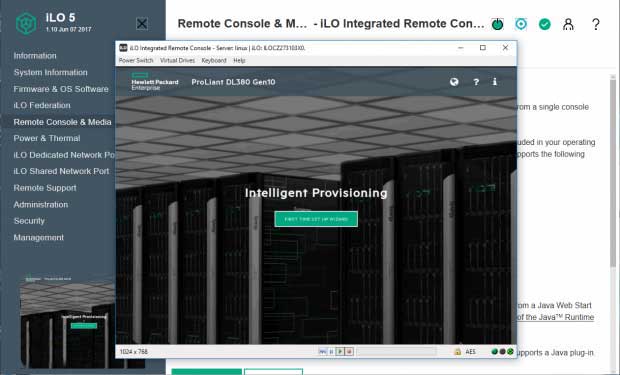
Task: Click the remote console thumbnail preview in sidebar
Action: (67, 321)
